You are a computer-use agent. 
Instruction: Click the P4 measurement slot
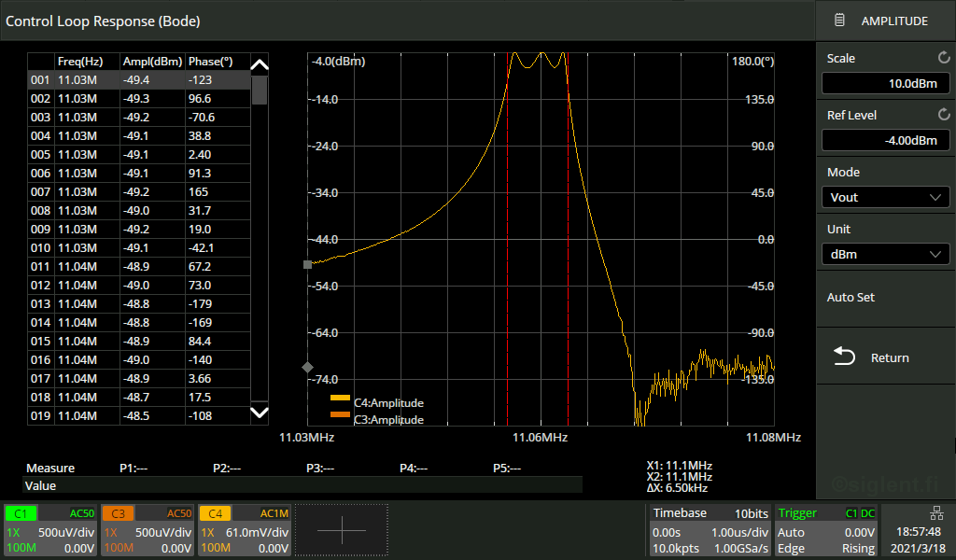tap(414, 468)
